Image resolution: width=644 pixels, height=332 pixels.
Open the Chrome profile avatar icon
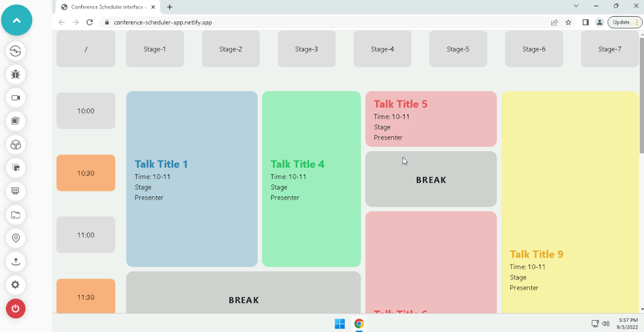click(x=599, y=23)
